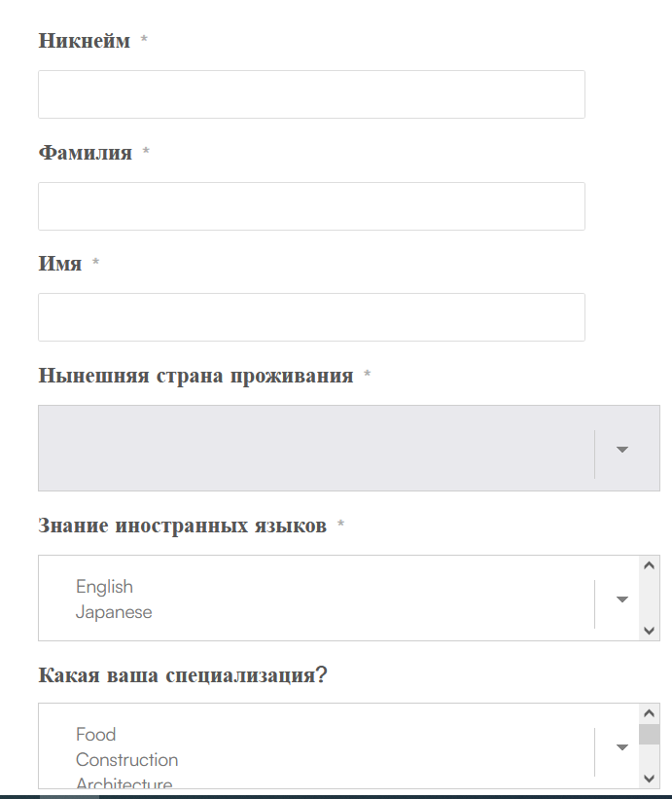Open the country of residence dropdown arrow
Viewport: 672px width, 799px height.
(621, 449)
